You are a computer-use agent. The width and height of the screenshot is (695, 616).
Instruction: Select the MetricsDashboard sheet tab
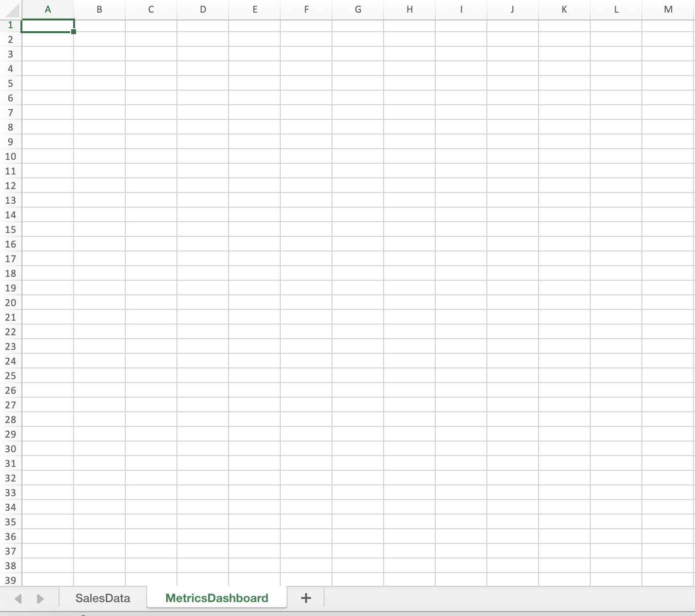tap(216, 598)
